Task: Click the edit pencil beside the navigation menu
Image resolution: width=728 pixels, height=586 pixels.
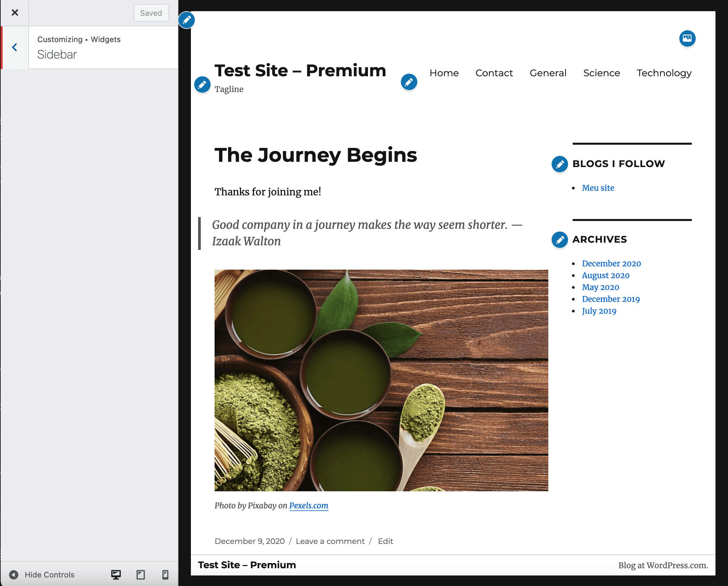Action: point(409,82)
